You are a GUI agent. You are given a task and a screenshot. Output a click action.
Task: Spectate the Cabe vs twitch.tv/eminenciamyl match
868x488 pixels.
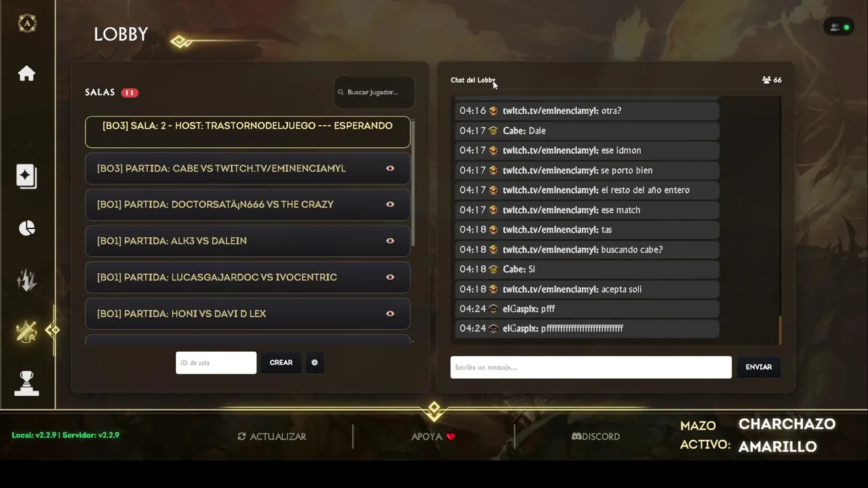tap(390, 168)
